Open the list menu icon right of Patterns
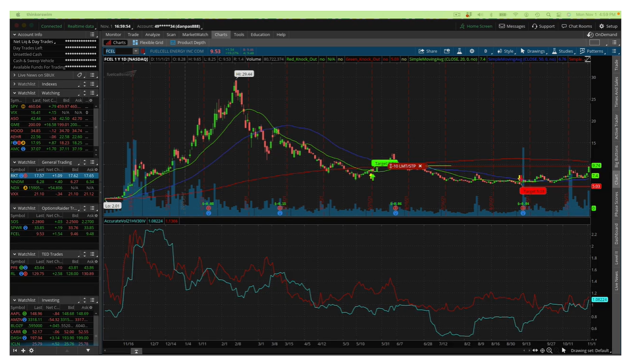This screenshot has width=627, height=364. coord(614,51)
